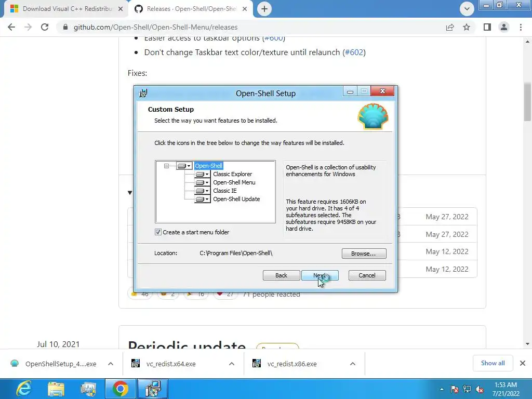
Task: Collapse the Open-Shell feature tree node
Action: click(166, 166)
